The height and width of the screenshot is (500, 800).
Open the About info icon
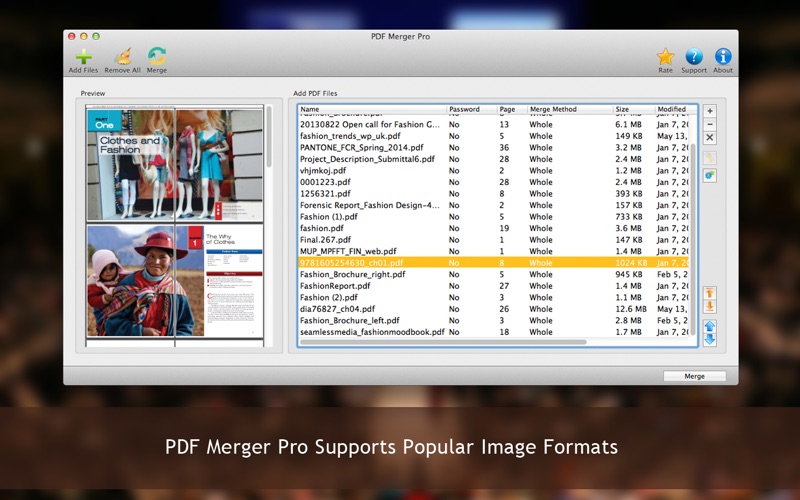[723, 57]
